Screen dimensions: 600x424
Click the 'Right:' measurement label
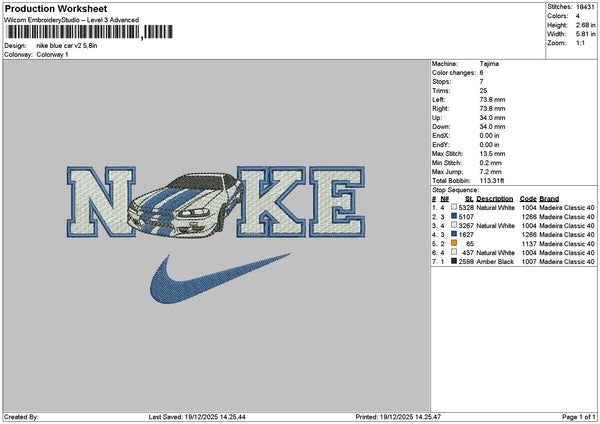click(440, 109)
